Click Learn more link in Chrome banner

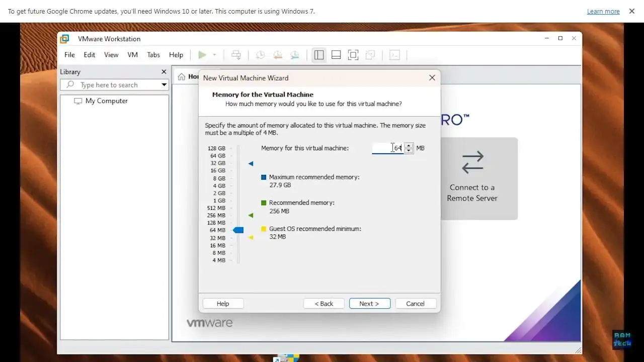click(x=603, y=11)
